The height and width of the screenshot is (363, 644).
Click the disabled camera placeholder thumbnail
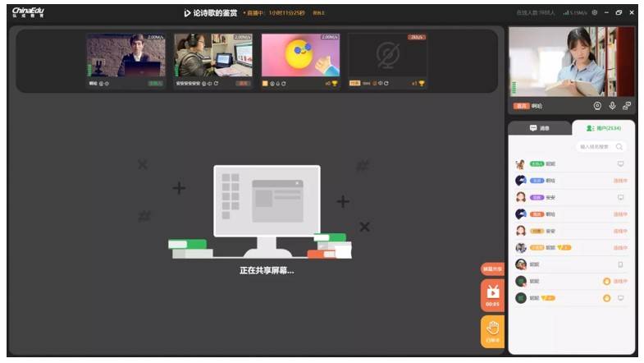click(386, 56)
